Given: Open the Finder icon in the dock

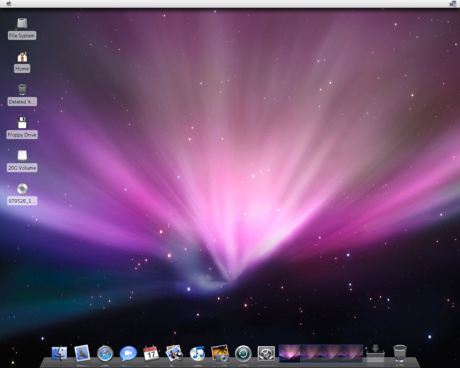Looking at the screenshot, I should click(x=59, y=353).
